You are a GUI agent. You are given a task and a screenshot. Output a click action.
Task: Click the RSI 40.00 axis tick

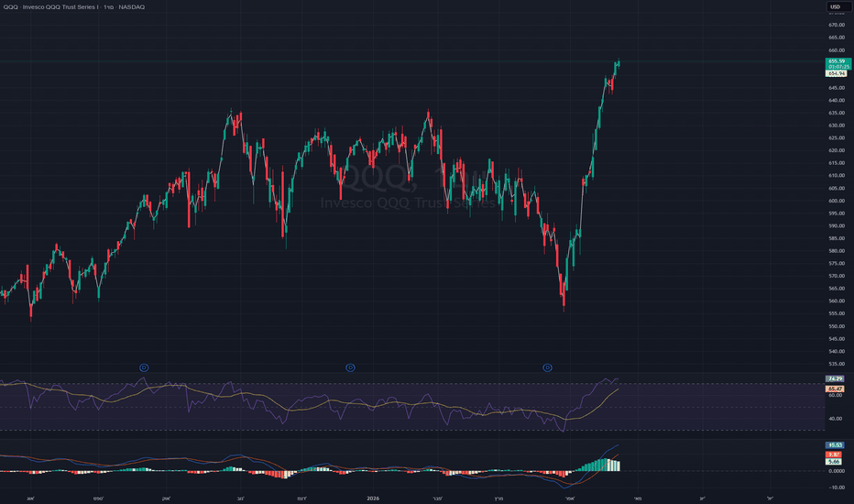(835, 419)
